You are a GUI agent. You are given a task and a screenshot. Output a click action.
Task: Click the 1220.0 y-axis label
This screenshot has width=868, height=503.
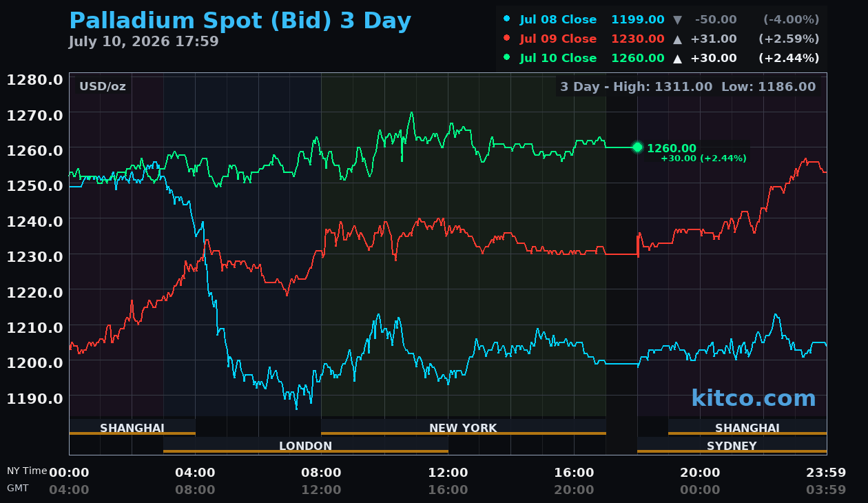tap(35, 291)
